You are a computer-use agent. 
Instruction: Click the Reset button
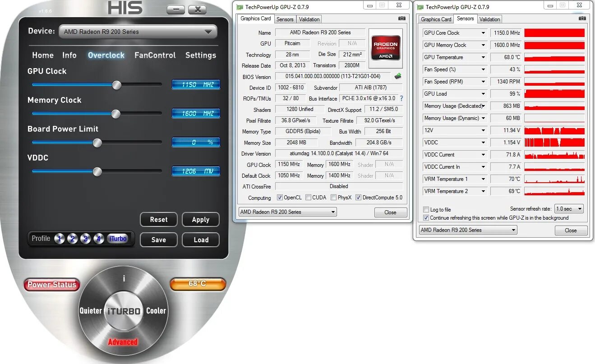pyautogui.click(x=159, y=220)
